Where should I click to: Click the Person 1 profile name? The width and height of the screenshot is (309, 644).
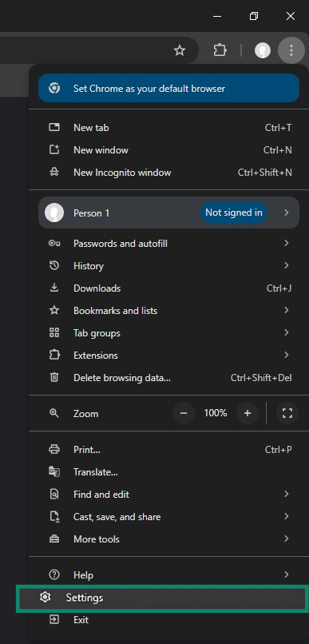coord(92,213)
